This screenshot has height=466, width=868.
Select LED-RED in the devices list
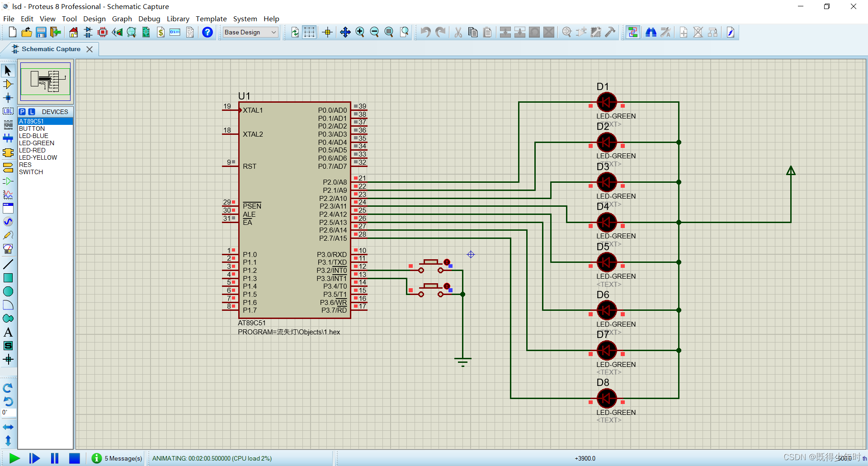[x=45, y=150]
